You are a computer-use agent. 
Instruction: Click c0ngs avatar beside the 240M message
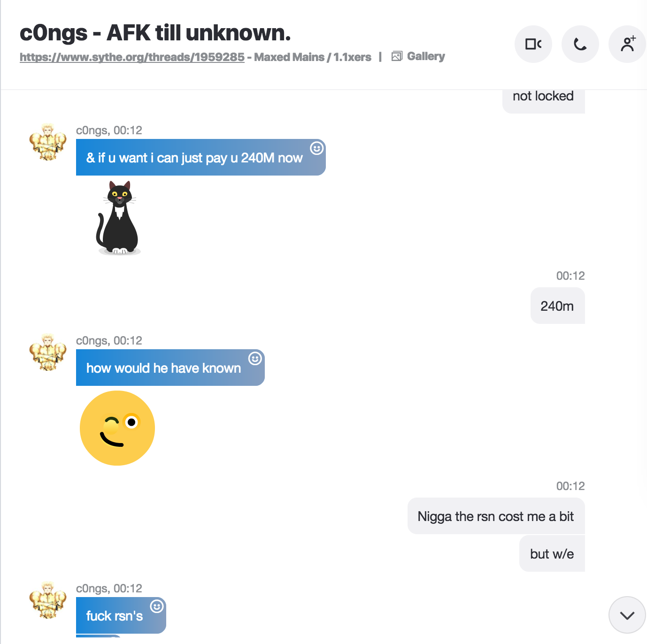(x=48, y=142)
